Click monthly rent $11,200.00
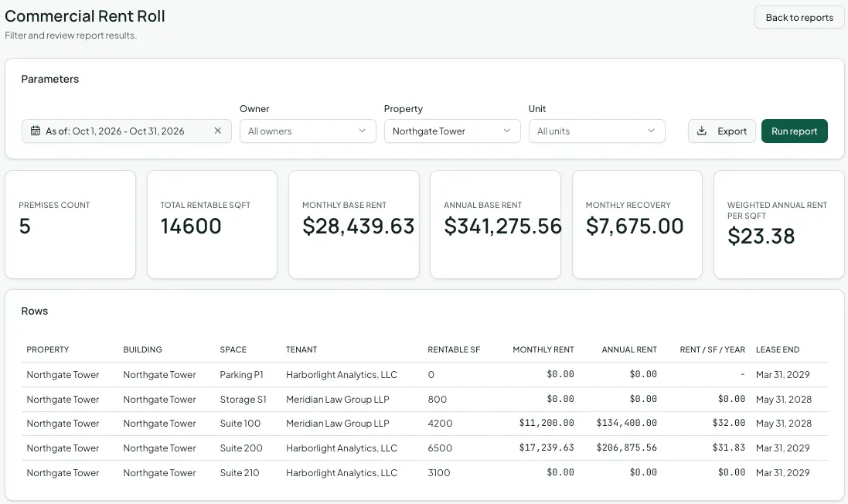Image resolution: width=848 pixels, height=504 pixels. point(547,423)
